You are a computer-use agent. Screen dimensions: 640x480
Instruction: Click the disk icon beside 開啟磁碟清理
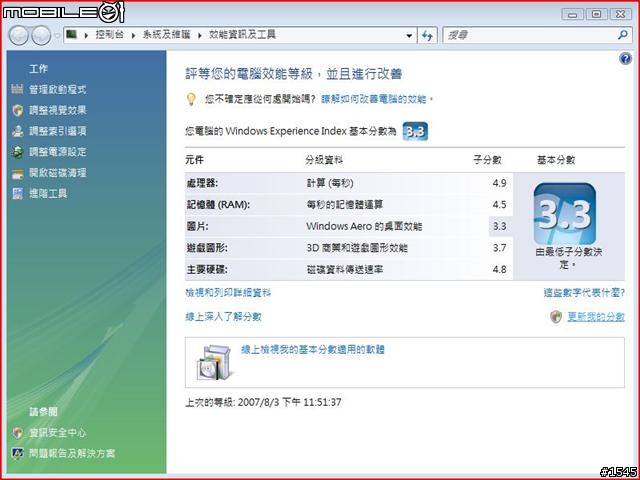[x=17, y=173]
